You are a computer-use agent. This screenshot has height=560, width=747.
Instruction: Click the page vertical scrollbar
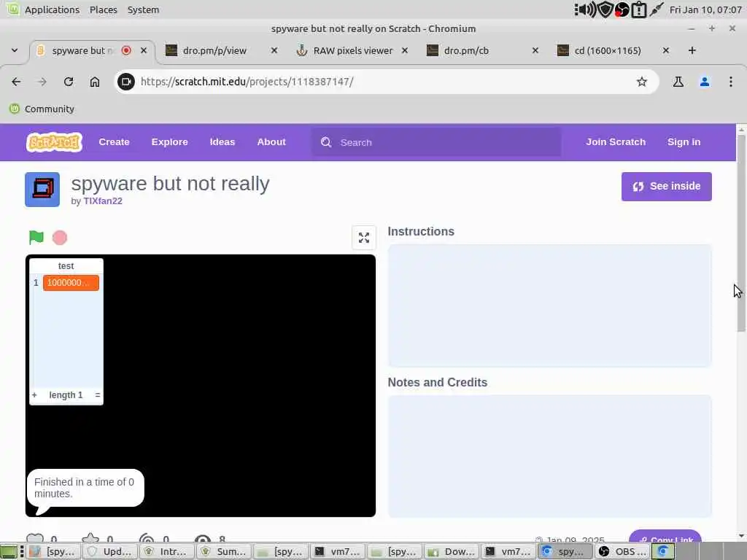click(x=741, y=233)
